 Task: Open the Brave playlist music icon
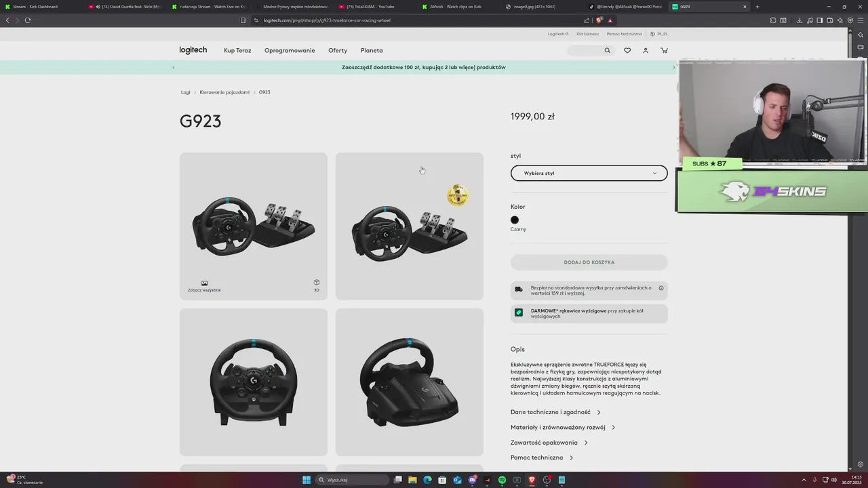point(810,20)
